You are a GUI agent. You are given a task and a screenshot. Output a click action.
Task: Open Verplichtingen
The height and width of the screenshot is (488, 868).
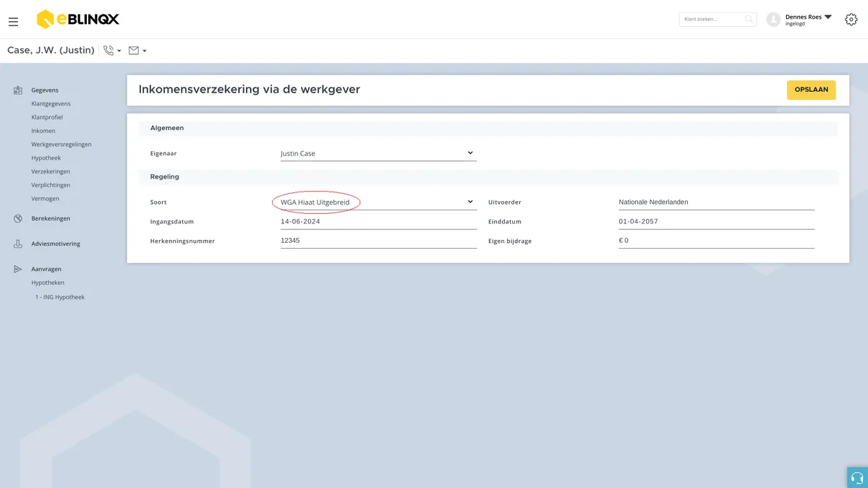coord(51,185)
